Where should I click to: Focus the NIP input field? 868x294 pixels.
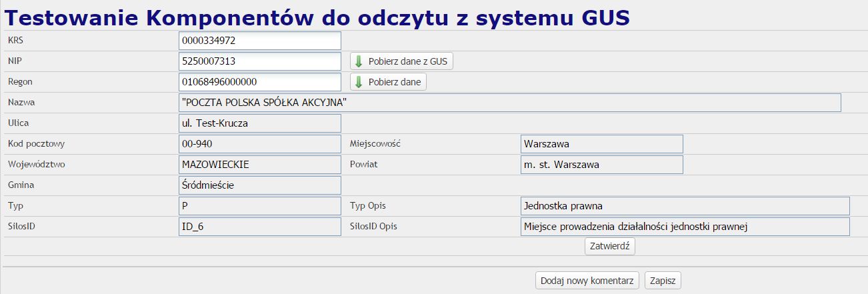pyautogui.click(x=260, y=61)
